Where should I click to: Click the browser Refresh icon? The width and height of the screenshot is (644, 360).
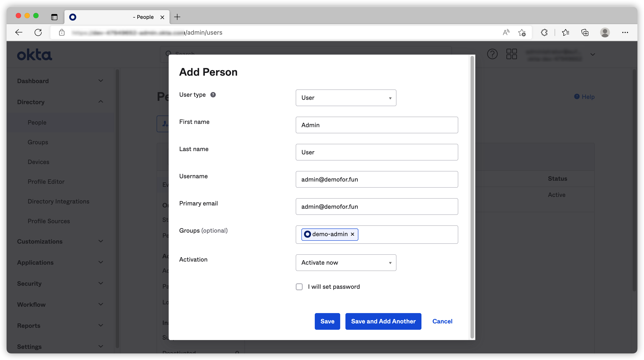coord(38,32)
